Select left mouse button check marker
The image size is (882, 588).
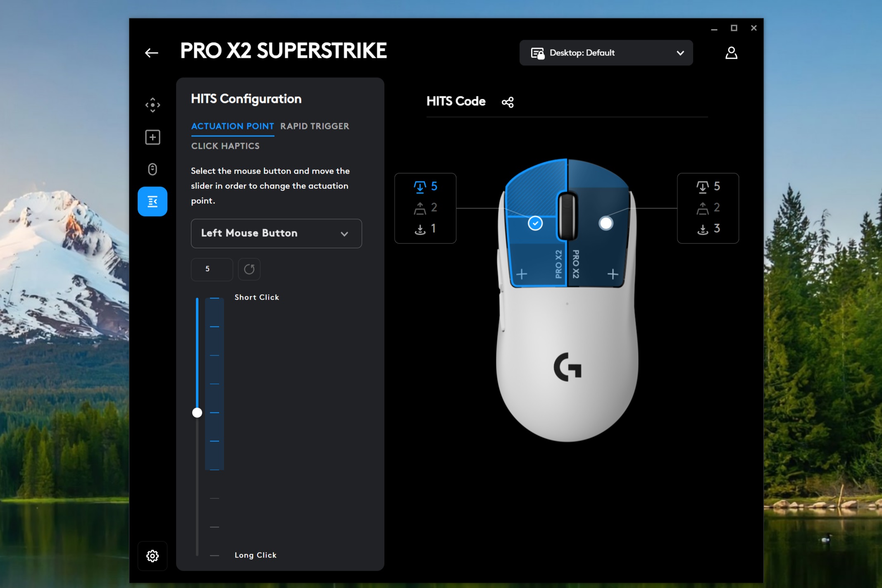coord(535,224)
